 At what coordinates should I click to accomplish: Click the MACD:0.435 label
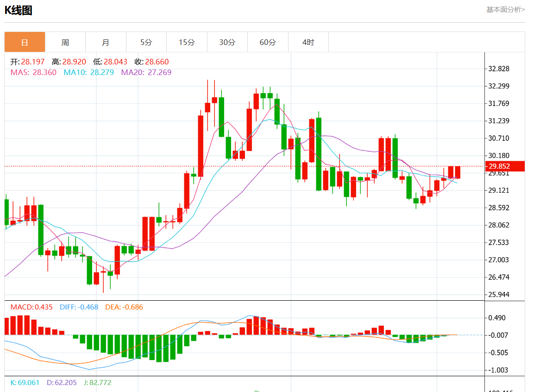(31, 307)
